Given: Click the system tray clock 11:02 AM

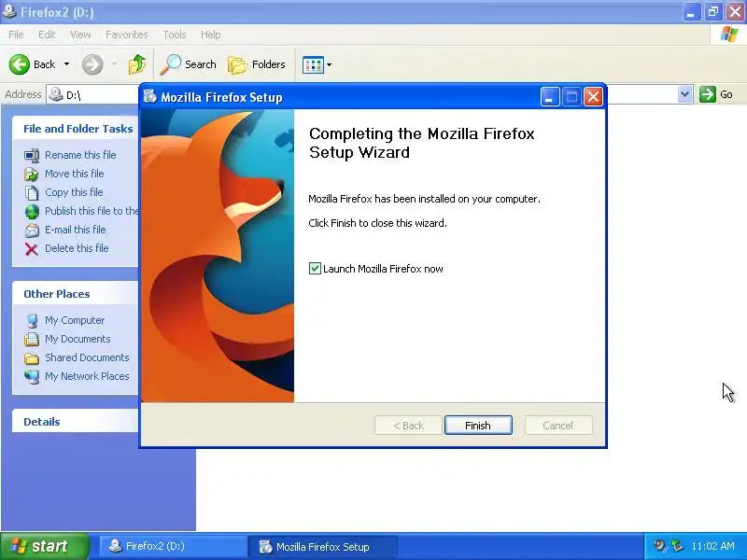Looking at the screenshot, I should pos(712,546).
